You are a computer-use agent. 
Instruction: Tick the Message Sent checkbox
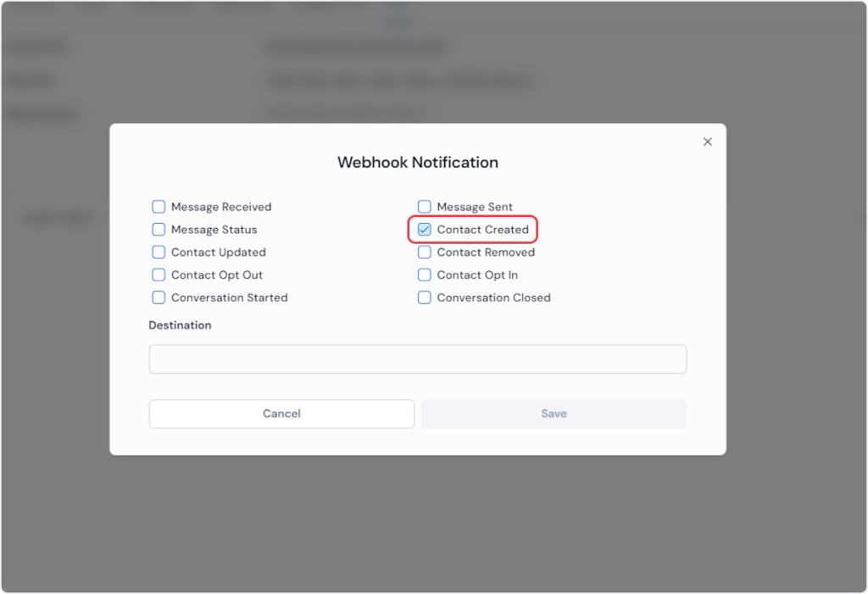425,207
